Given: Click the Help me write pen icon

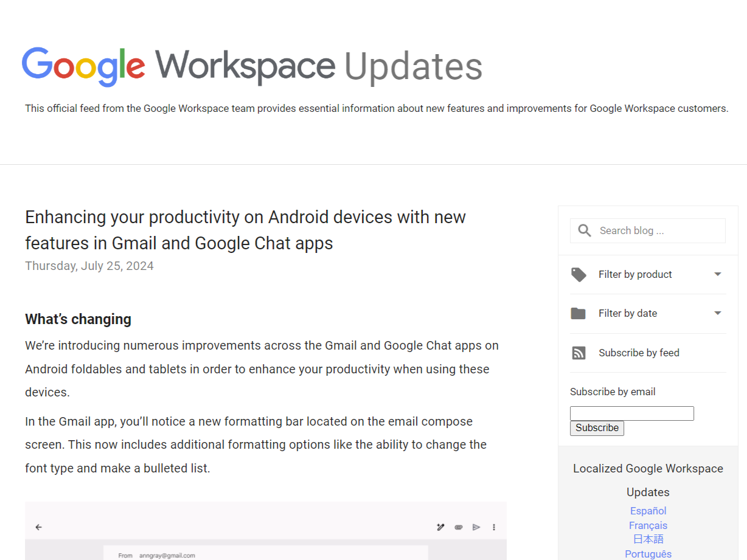Looking at the screenshot, I should (440, 527).
